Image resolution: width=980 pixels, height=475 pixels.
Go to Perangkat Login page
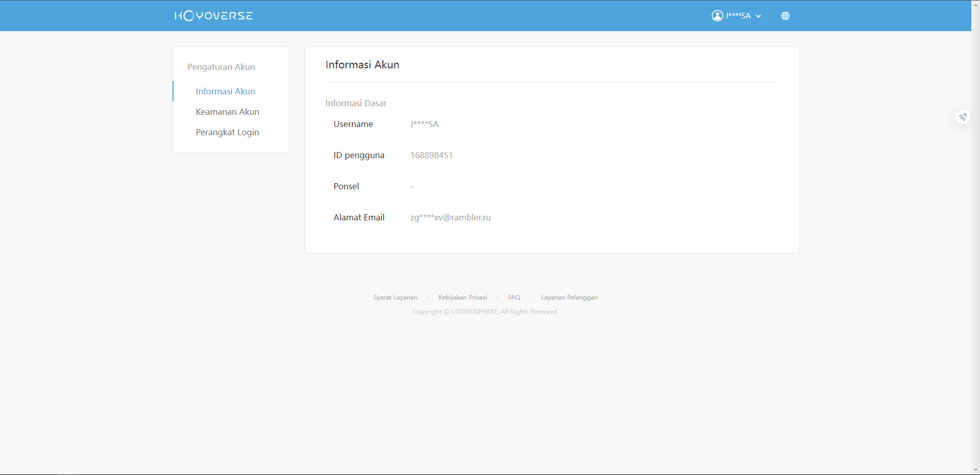click(x=227, y=132)
